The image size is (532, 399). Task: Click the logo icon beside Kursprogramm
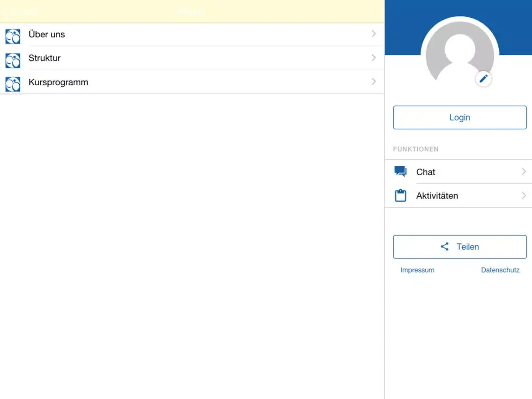click(x=13, y=84)
